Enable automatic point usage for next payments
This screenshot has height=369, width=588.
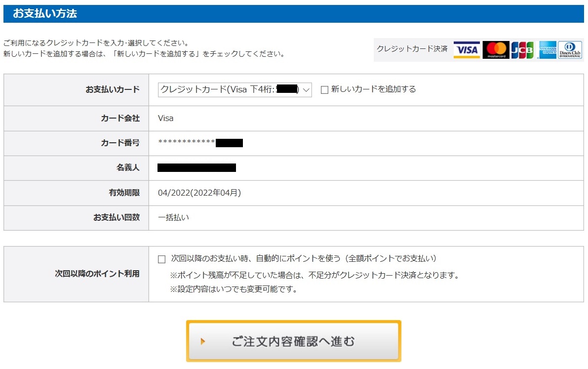tap(161, 259)
